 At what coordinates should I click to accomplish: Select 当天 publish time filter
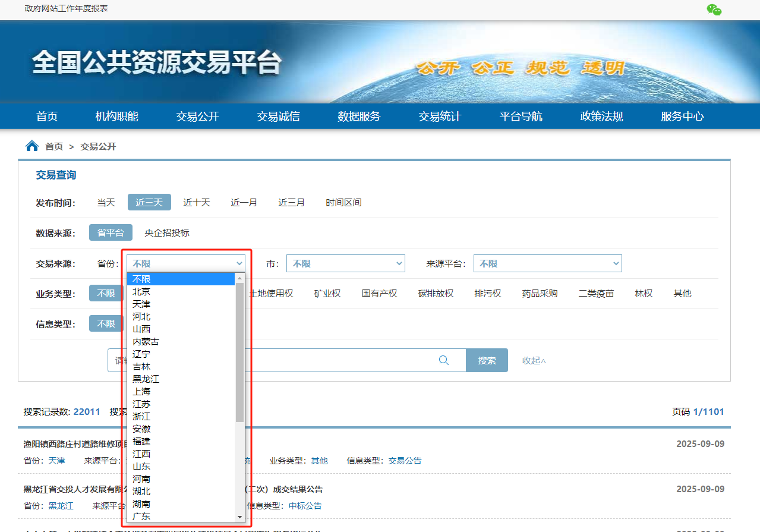[x=106, y=202]
